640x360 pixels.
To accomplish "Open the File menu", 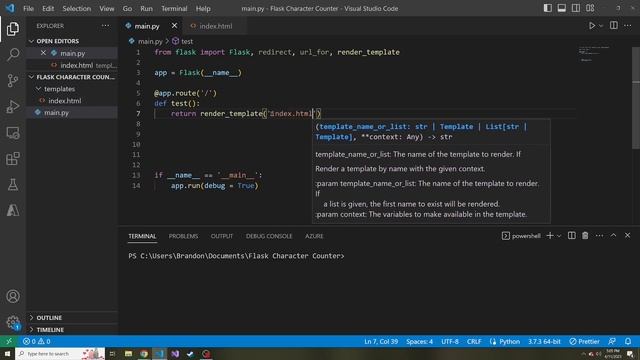I will pos(29,9).
